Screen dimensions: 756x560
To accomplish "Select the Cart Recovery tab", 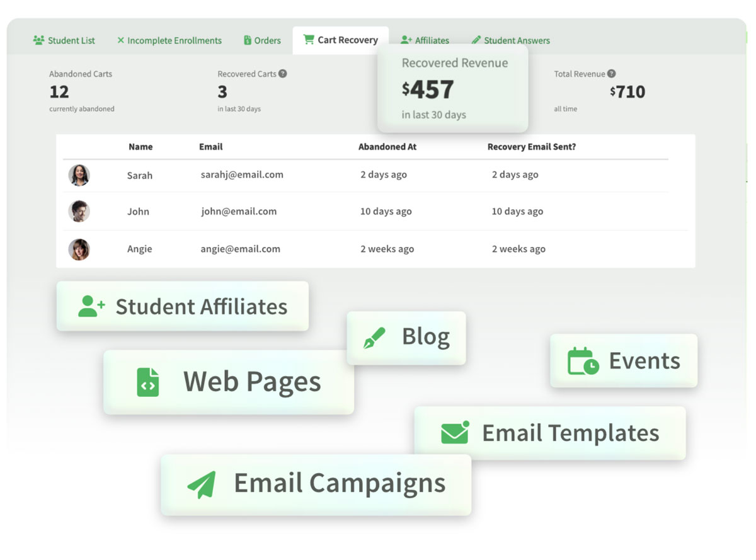I will (x=340, y=40).
